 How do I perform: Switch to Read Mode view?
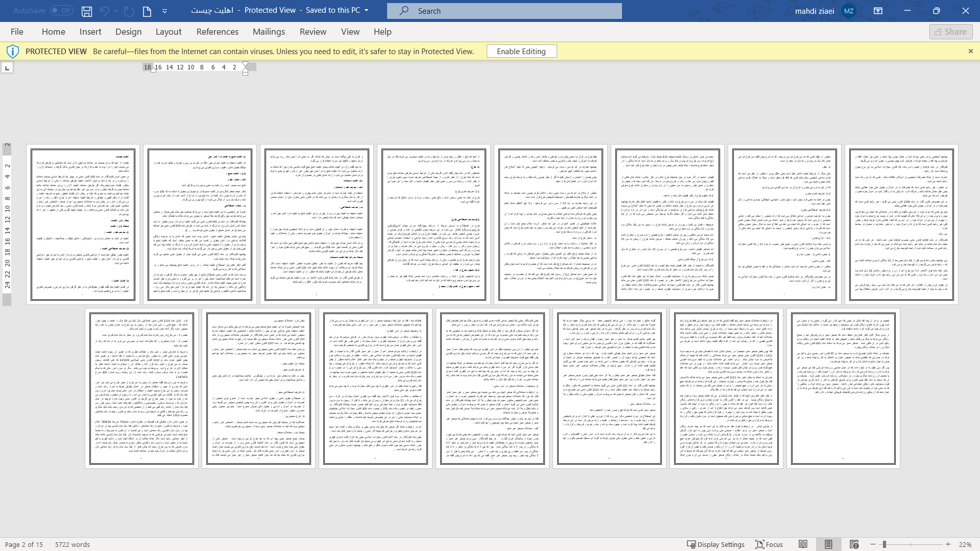click(803, 544)
